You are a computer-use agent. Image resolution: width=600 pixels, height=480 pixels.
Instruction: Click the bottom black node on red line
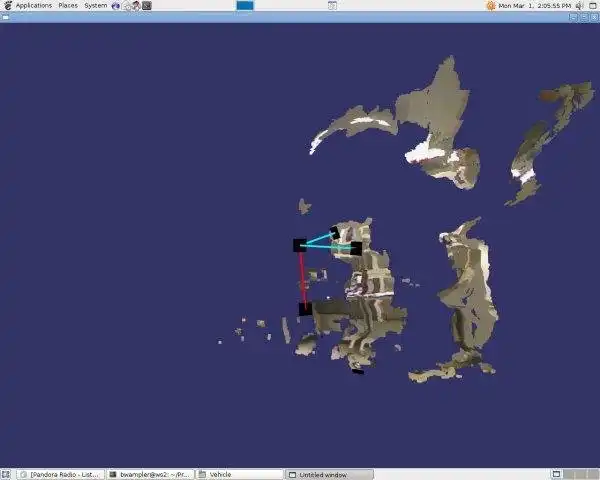(x=305, y=309)
